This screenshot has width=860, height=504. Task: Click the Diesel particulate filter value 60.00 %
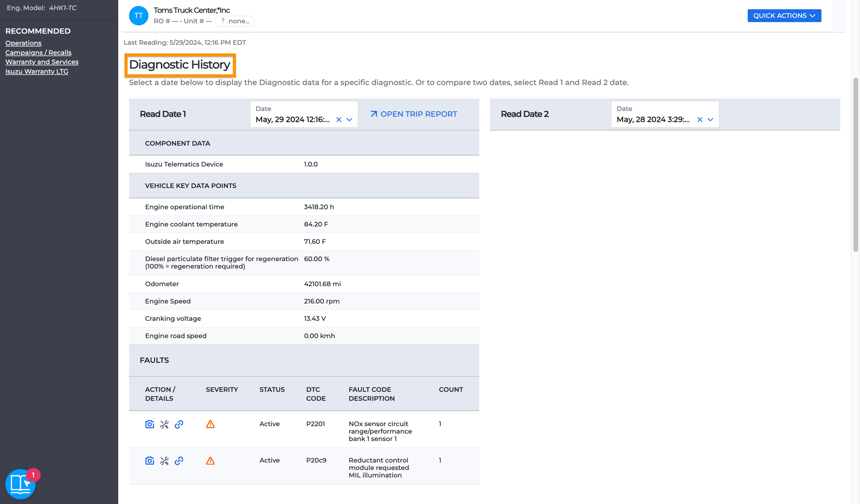click(317, 259)
